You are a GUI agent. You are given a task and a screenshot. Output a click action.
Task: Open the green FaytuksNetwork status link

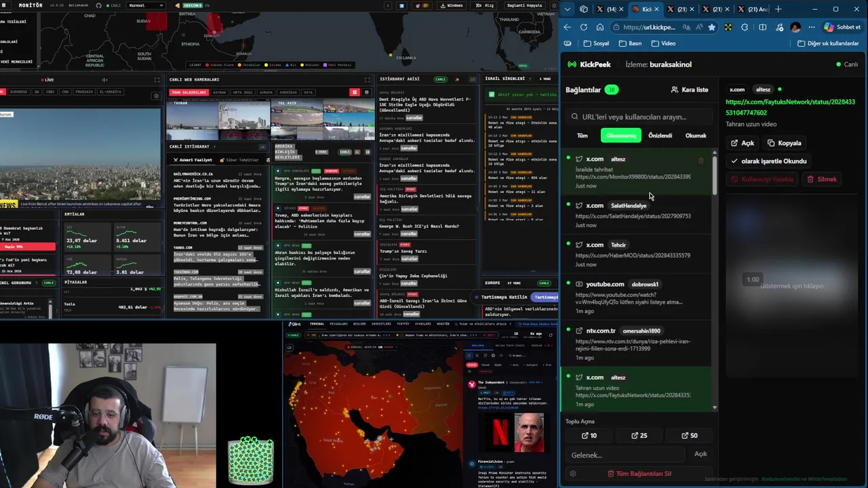coord(790,107)
